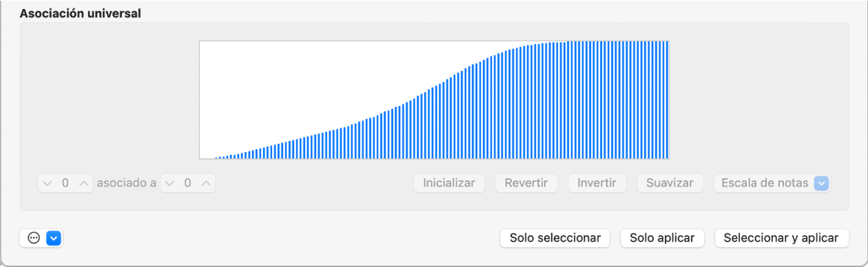Decrease the 'asociado a' value with down arrow

point(169,184)
